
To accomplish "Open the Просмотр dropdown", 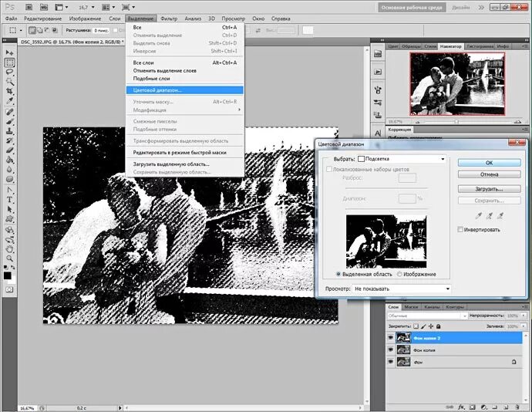I will (402, 289).
